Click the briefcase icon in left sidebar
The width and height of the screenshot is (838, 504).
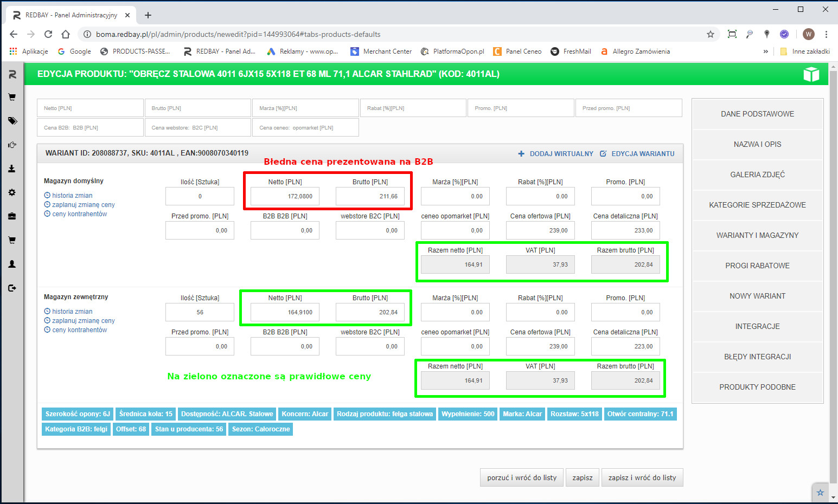12,216
